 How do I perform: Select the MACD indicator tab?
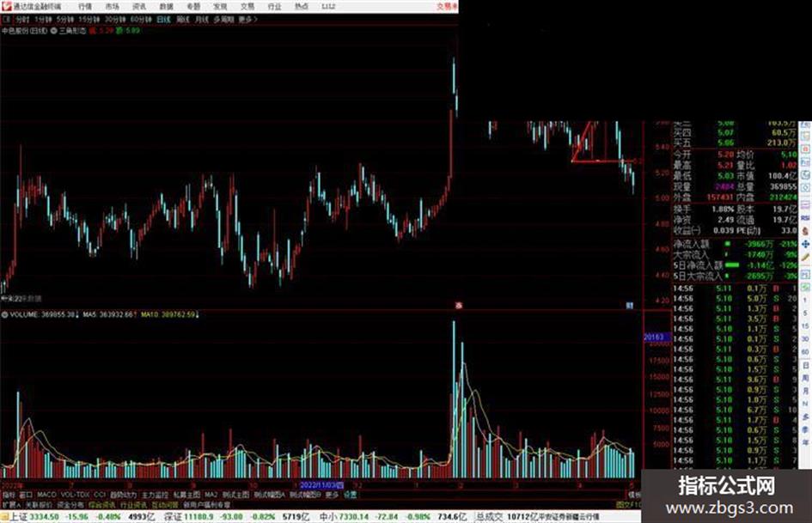point(46,495)
